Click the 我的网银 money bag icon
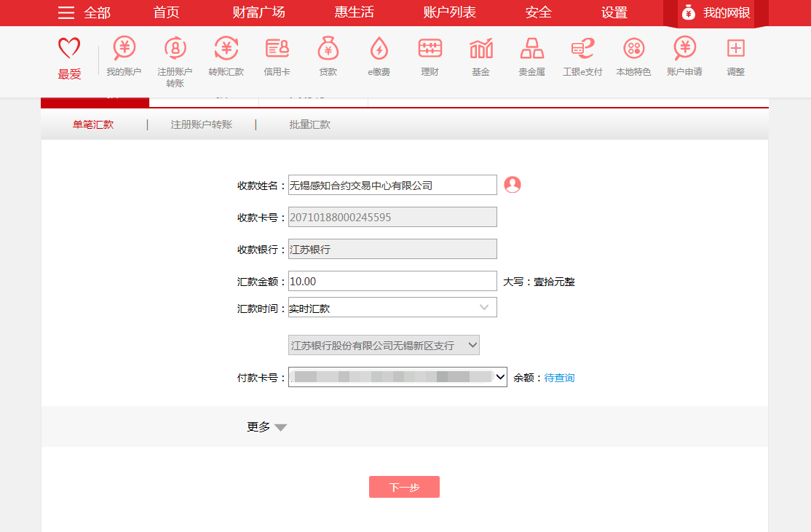This screenshot has width=811, height=532. point(689,12)
